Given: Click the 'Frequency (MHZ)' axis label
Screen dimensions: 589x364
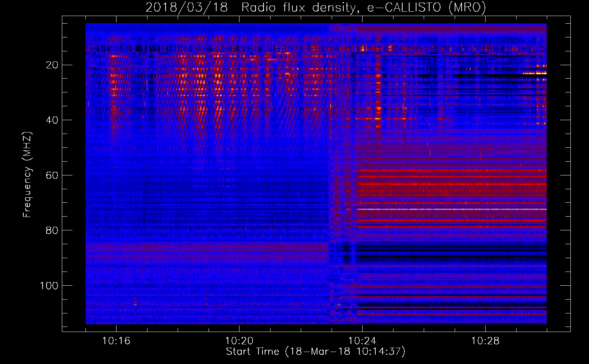Looking at the screenshot, I should click(27, 174).
